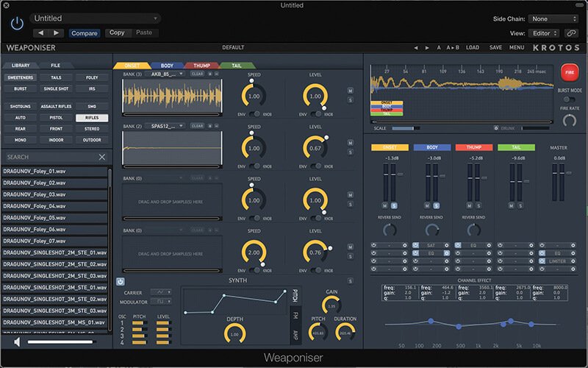Toggle ENV/KNOB switch under SPAS12 bank SPEED

(254, 166)
